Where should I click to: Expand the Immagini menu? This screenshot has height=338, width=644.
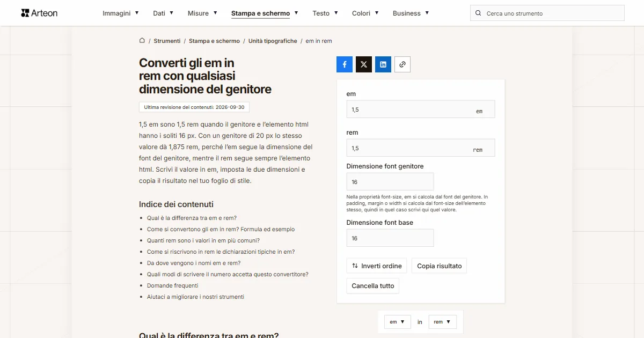tap(121, 13)
